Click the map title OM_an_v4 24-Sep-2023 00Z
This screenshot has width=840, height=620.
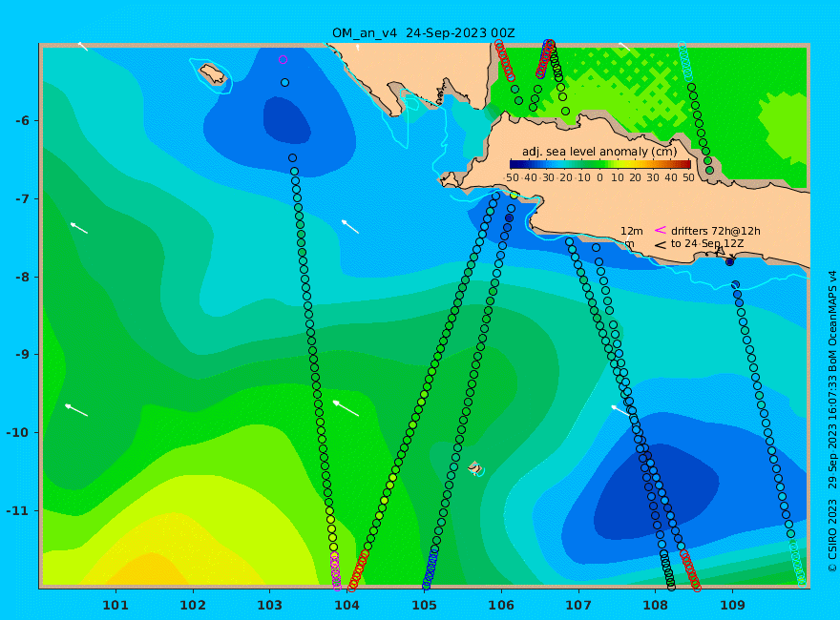pyautogui.click(x=423, y=33)
